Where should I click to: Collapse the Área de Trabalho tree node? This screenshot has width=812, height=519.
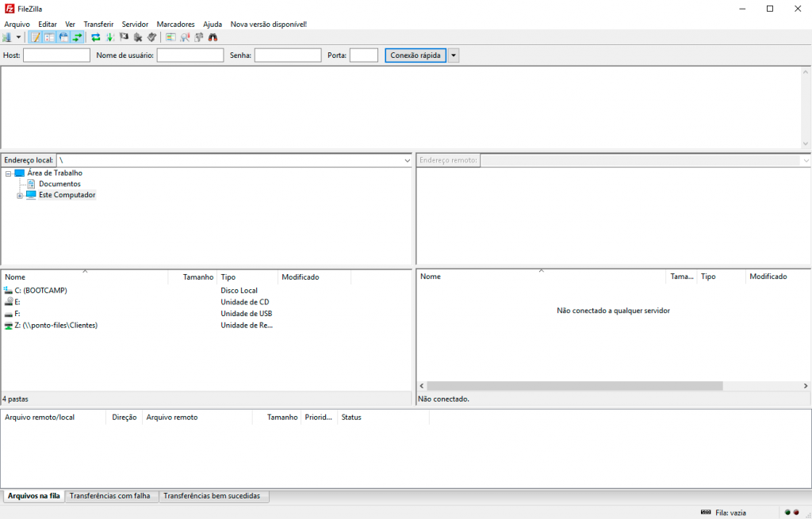coord(8,174)
